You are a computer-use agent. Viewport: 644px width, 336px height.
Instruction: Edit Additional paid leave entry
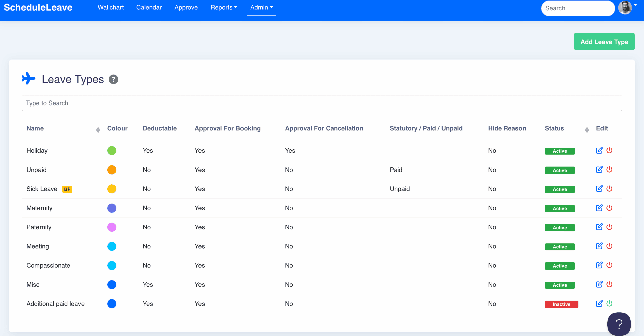pos(599,304)
